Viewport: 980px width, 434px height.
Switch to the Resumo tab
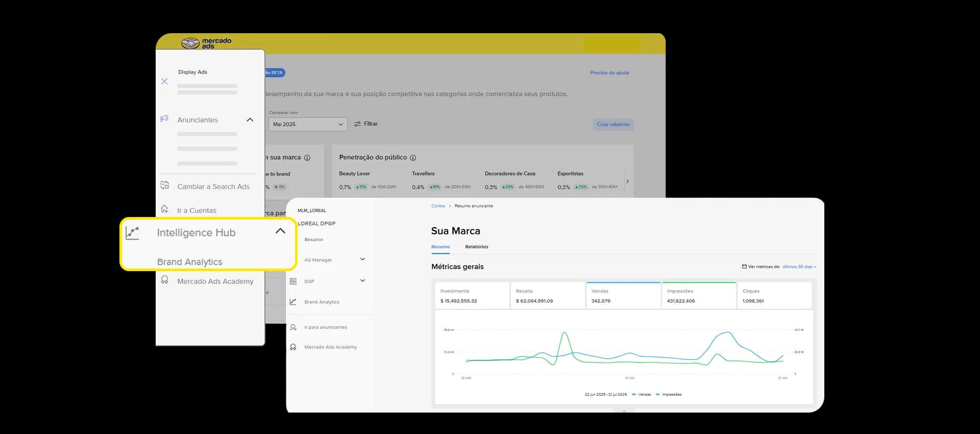[440, 247]
